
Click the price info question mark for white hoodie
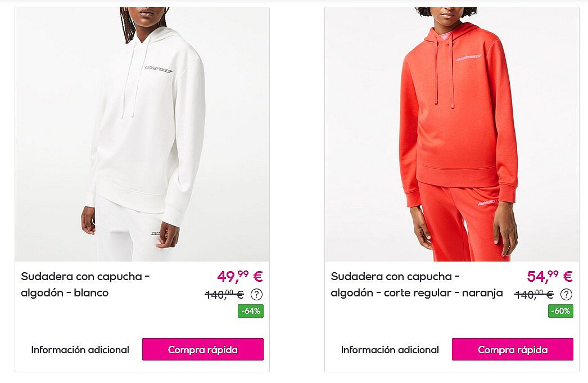click(x=256, y=295)
